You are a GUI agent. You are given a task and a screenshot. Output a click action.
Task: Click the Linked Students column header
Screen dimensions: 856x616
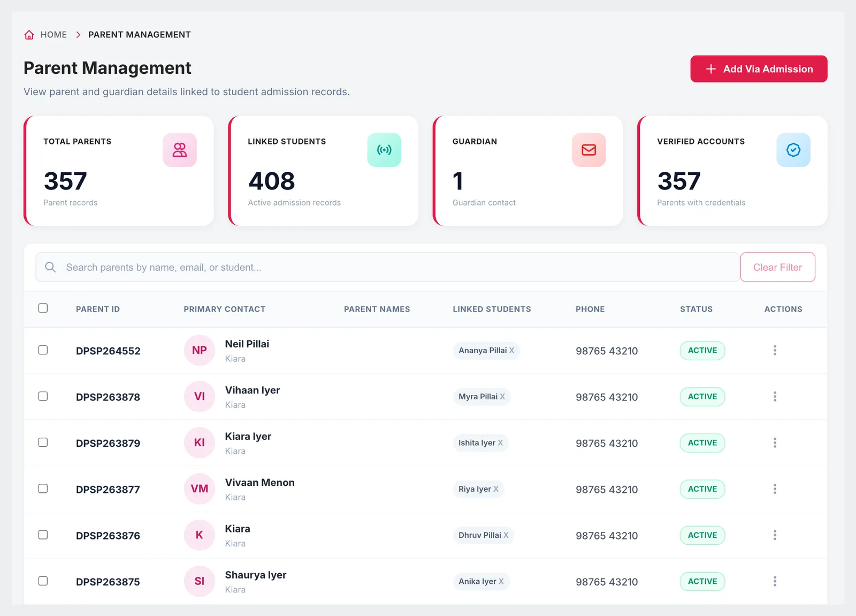[x=492, y=309]
